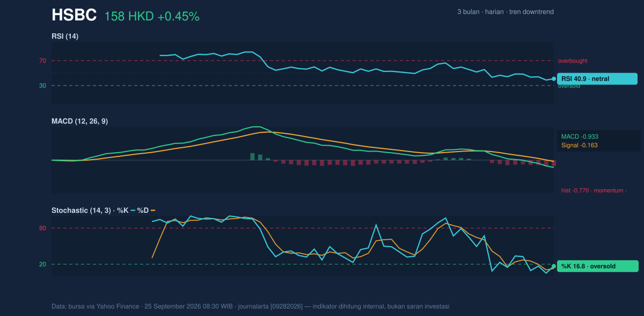Select the RSI (14) panel title

tap(65, 37)
